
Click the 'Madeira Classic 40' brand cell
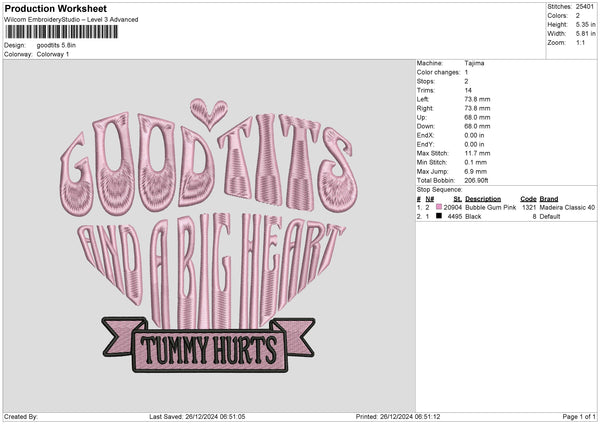(x=567, y=207)
